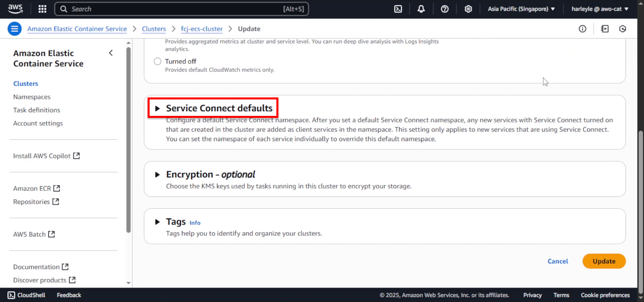Image resolution: width=644 pixels, height=302 pixels.
Task: Open the Asia Pacific (Singapore) region dropdown
Action: 521,9
